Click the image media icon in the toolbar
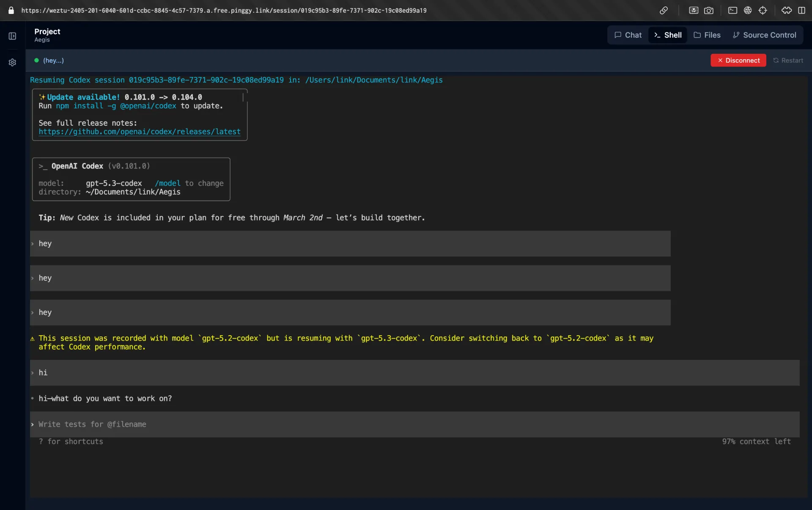The width and height of the screenshot is (812, 510). point(694,11)
